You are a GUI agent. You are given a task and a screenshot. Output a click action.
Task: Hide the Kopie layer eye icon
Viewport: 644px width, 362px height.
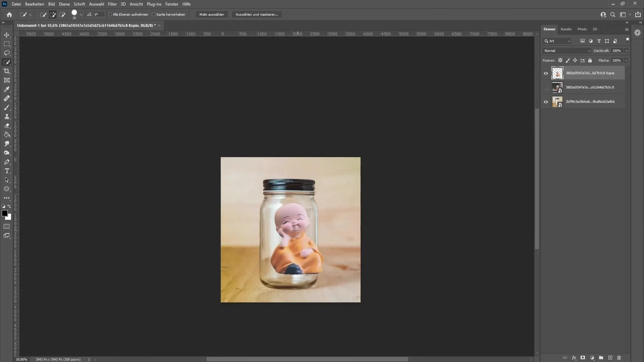pos(546,73)
